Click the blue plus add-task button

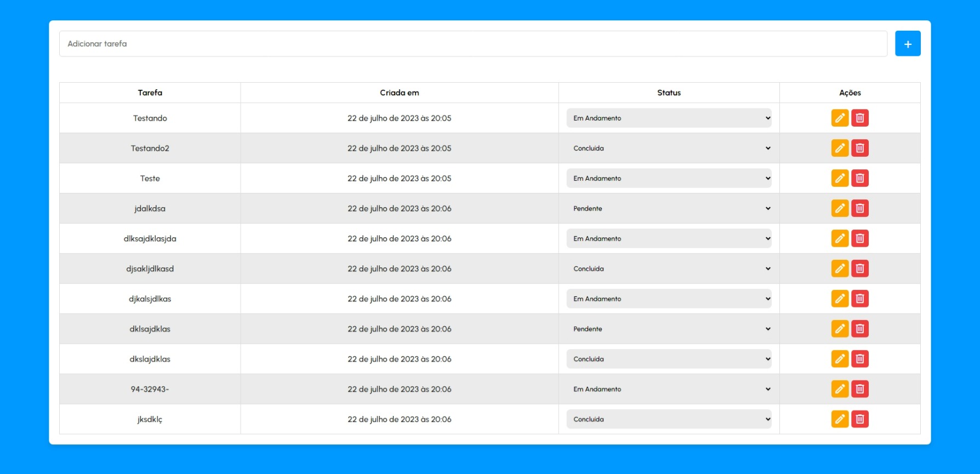point(908,43)
